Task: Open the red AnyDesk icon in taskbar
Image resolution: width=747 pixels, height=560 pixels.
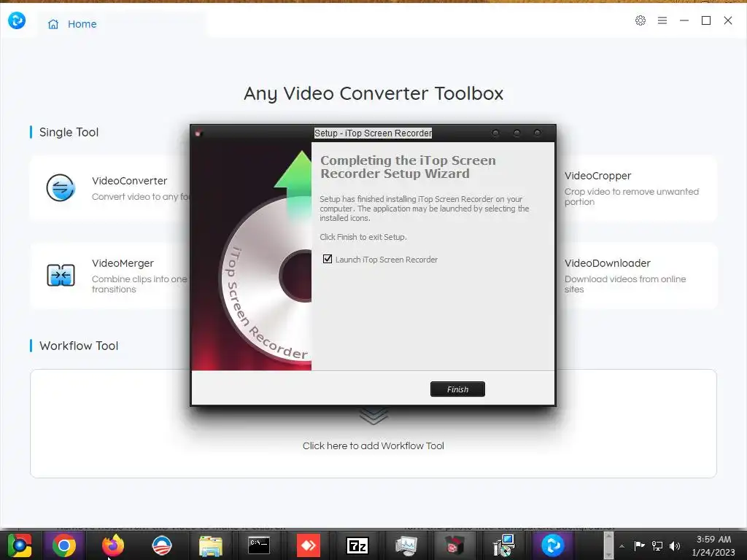Action: tap(309, 545)
